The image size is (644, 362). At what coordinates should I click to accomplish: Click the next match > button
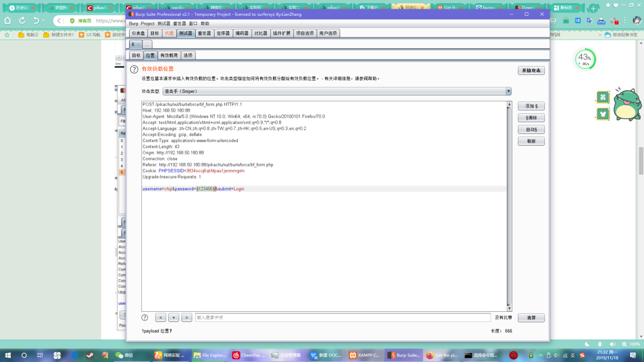click(x=187, y=318)
